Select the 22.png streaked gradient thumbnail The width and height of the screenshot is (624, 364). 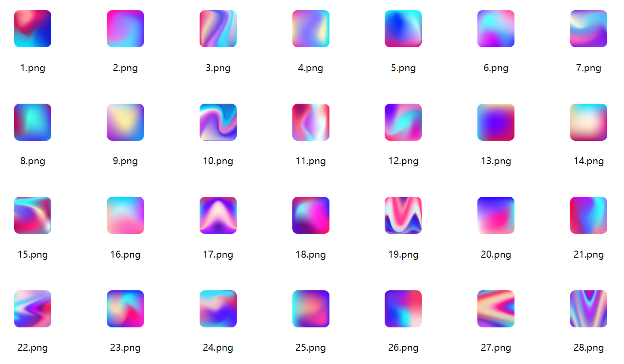tap(33, 309)
